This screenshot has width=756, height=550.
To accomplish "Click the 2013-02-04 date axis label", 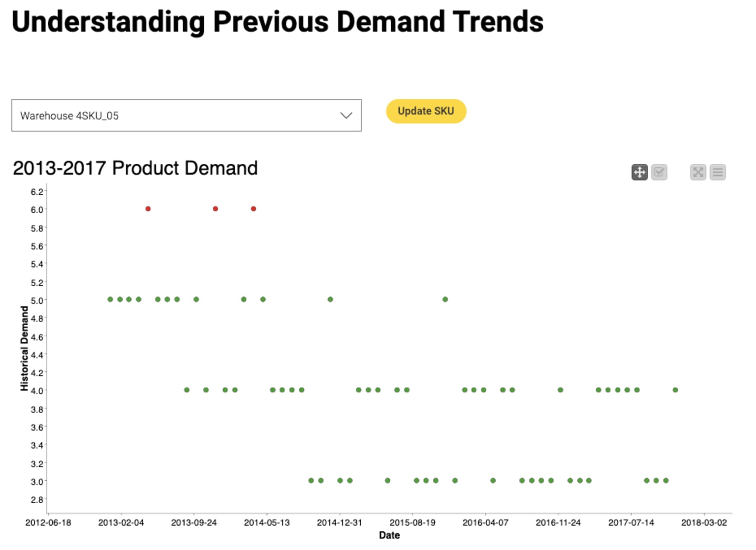I will (x=121, y=522).
